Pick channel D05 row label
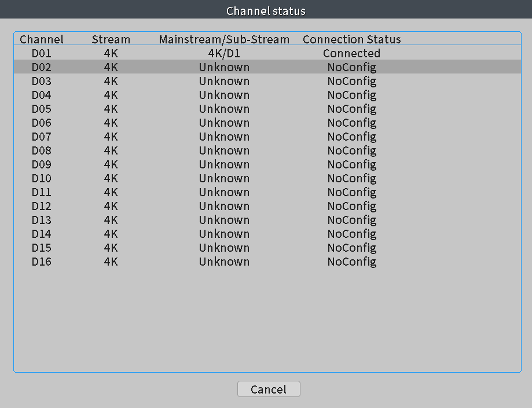532x408 pixels. coord(42,109)
